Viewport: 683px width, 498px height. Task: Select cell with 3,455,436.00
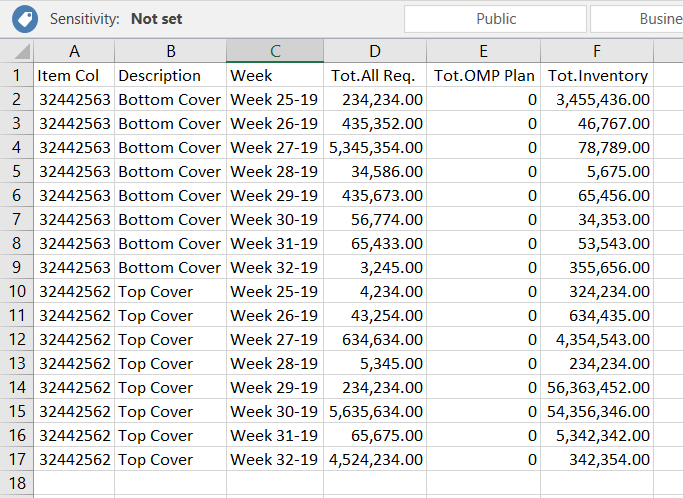point(597,99)
